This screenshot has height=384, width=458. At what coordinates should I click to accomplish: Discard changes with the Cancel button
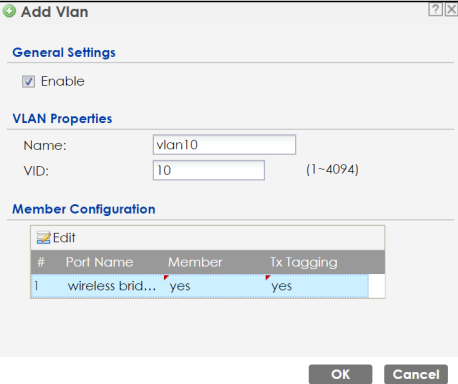tap(416, 374)
